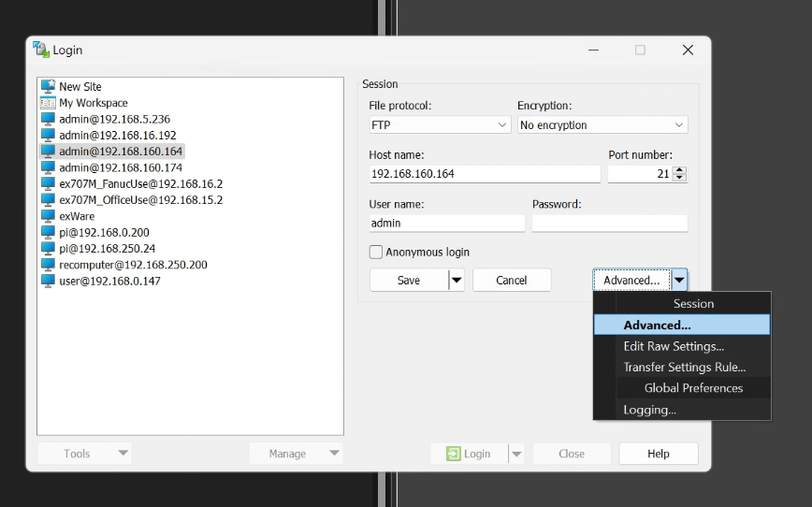The height and width of the screenshot is (507, 812).
Task: Click the user@192.168.0.147 site icon
Action: point(48,281)
